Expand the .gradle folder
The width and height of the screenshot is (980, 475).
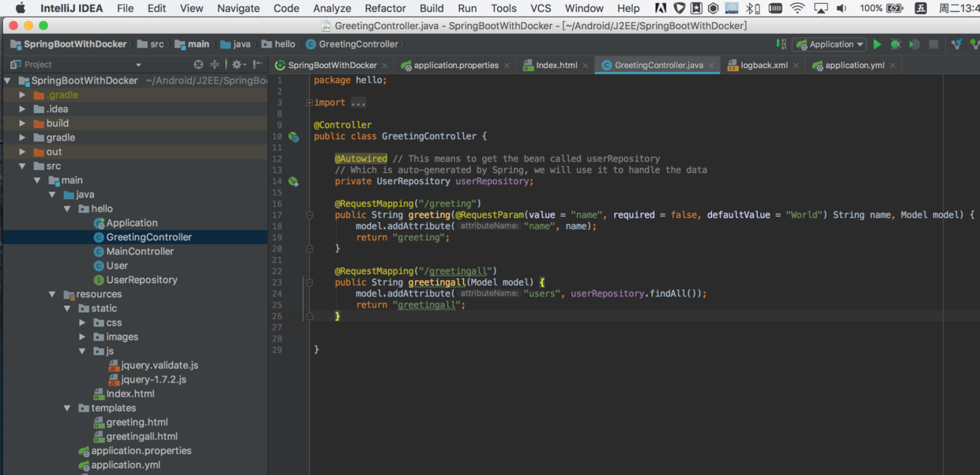pos(23,95)
